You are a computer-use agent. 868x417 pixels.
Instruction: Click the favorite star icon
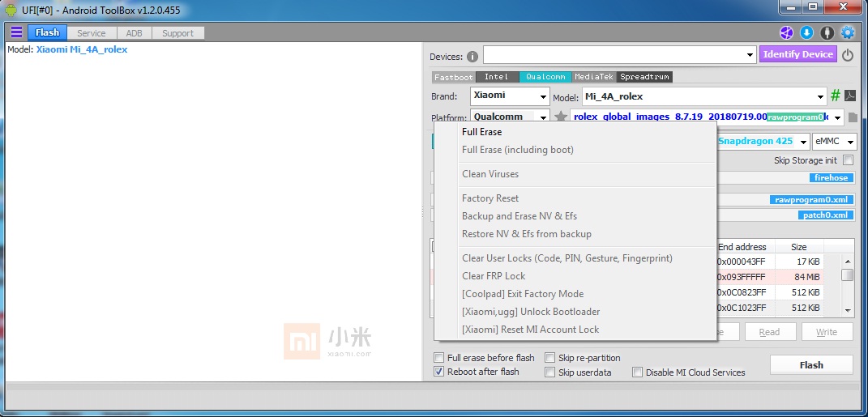pyautogui.click(x=562, y=117)
